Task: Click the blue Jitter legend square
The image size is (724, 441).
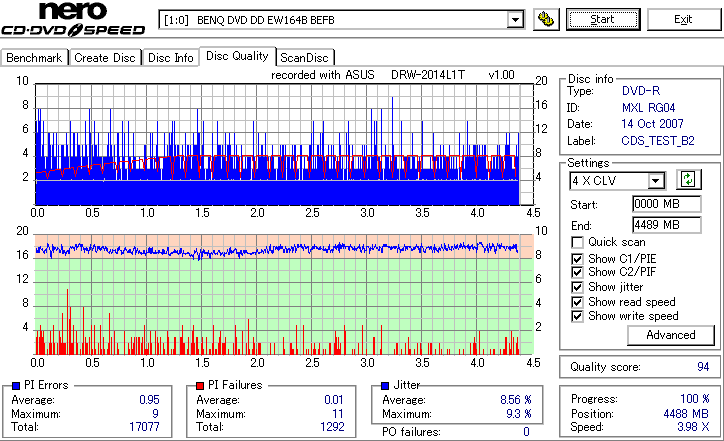Action: pyautogui.click(x=385, y=386)
